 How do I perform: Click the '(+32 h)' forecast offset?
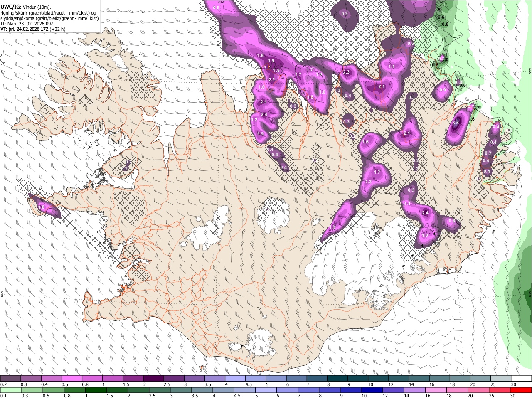57,29
